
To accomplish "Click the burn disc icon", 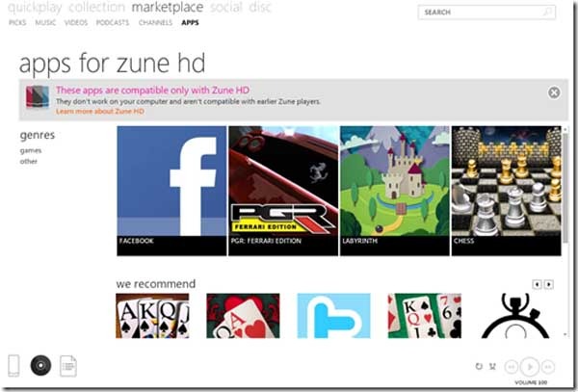I will 40,366.
